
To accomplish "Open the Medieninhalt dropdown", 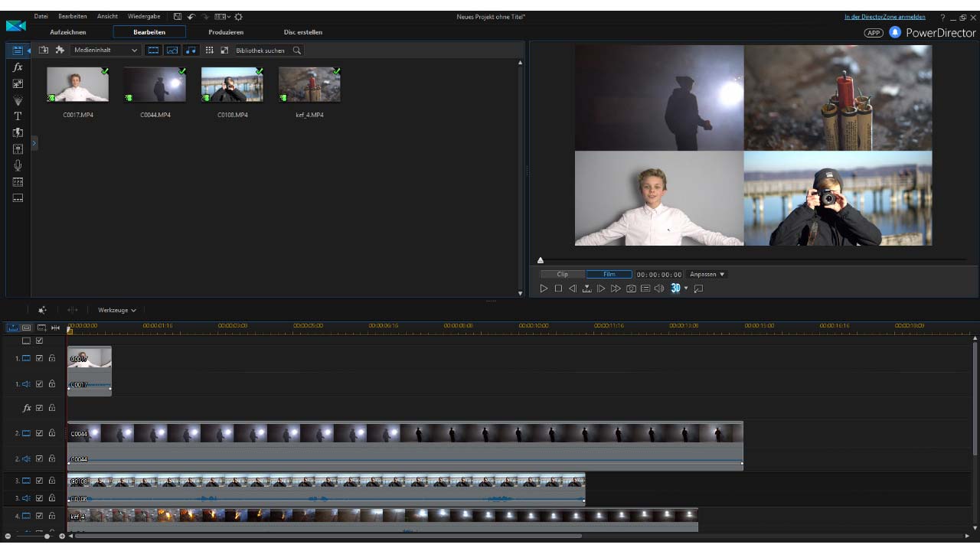I will 106,51.
